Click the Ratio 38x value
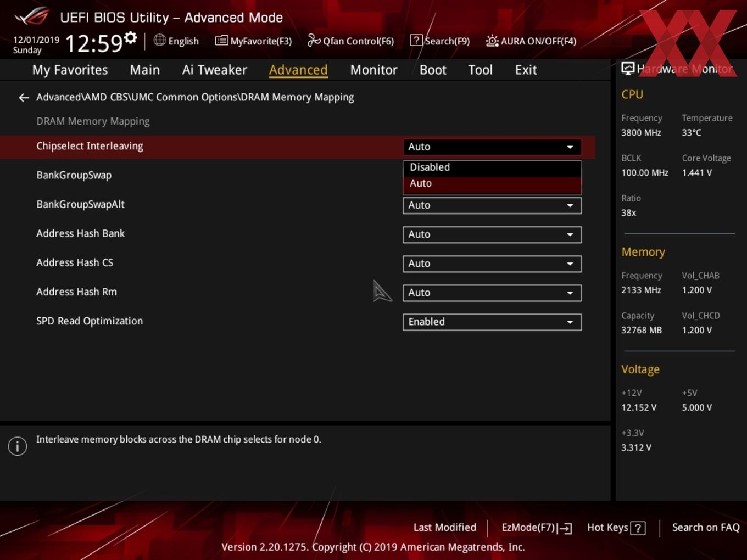 pos(628,212)
